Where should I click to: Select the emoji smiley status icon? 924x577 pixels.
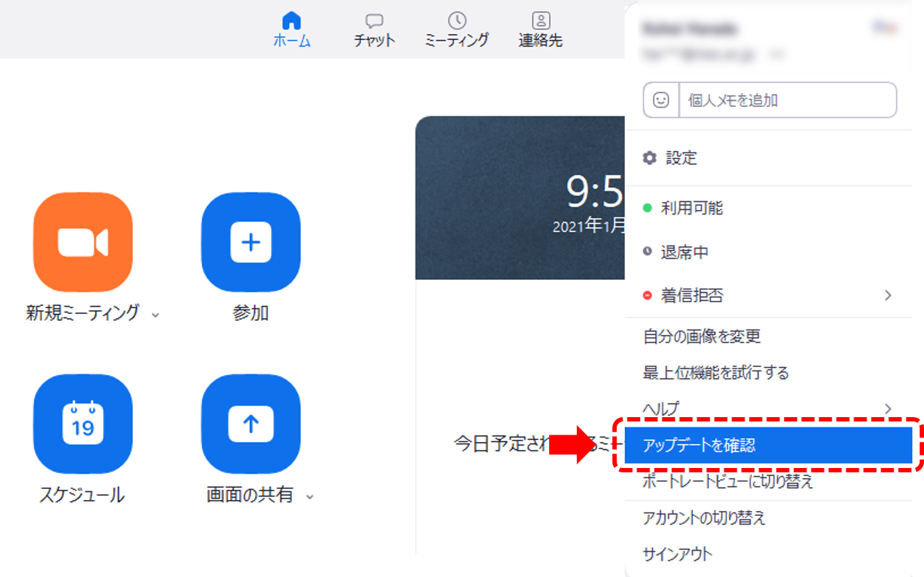coord(661,100)
